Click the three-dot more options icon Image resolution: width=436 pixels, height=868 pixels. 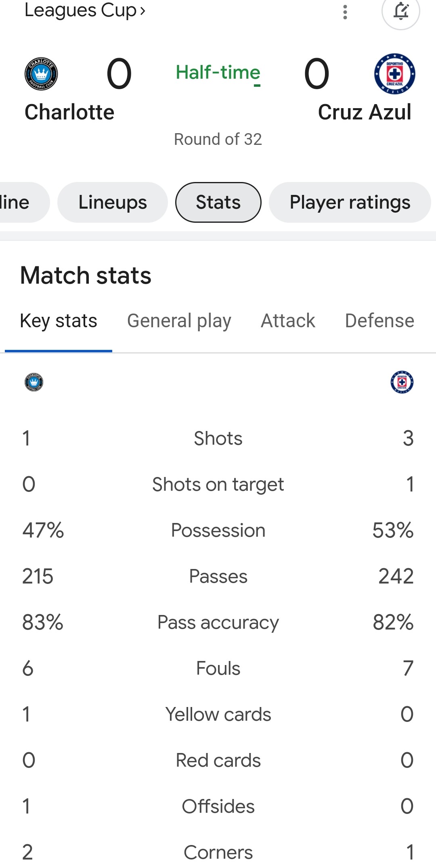pyautogui.click(x=345, y=12)
